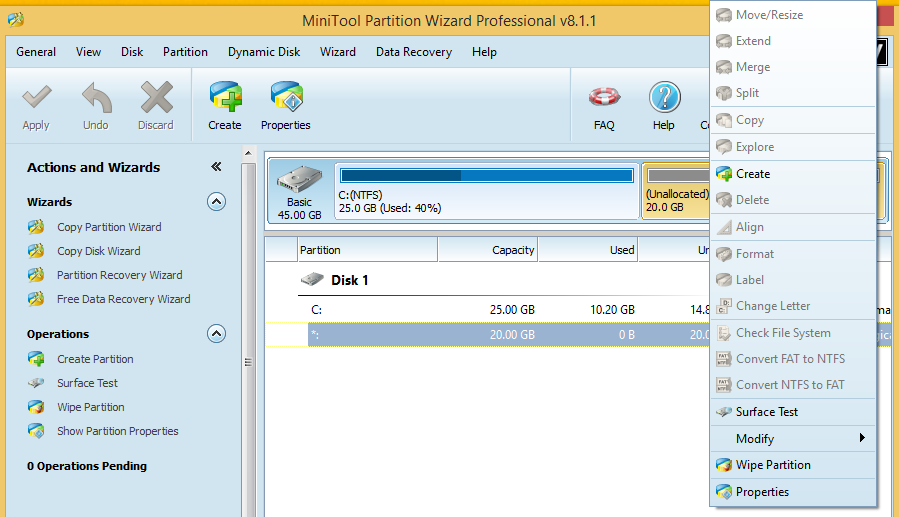Open the Partition menu
899x517 pixels.
pos(185,52)
